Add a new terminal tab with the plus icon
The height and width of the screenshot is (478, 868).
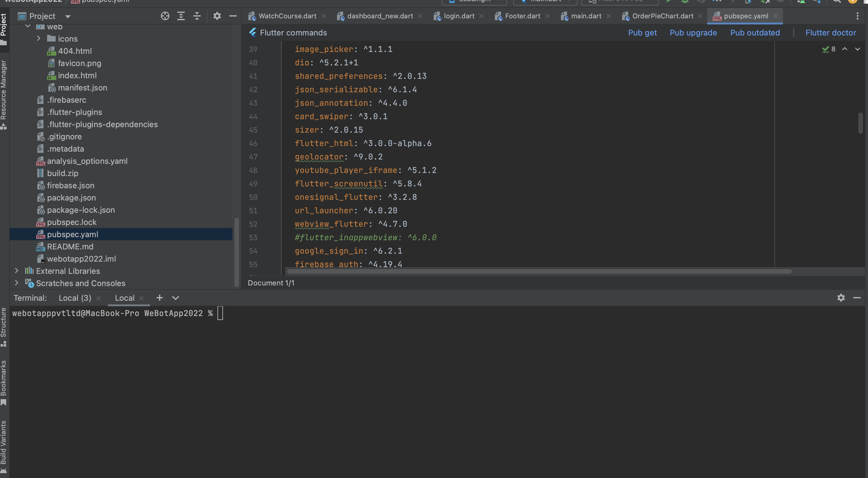click(159, 298)
